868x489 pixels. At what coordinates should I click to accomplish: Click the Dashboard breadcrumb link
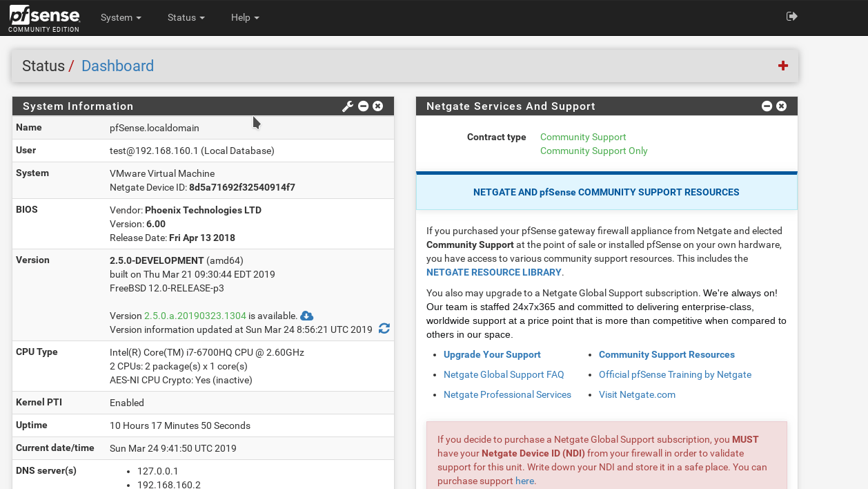coord(117,66)
